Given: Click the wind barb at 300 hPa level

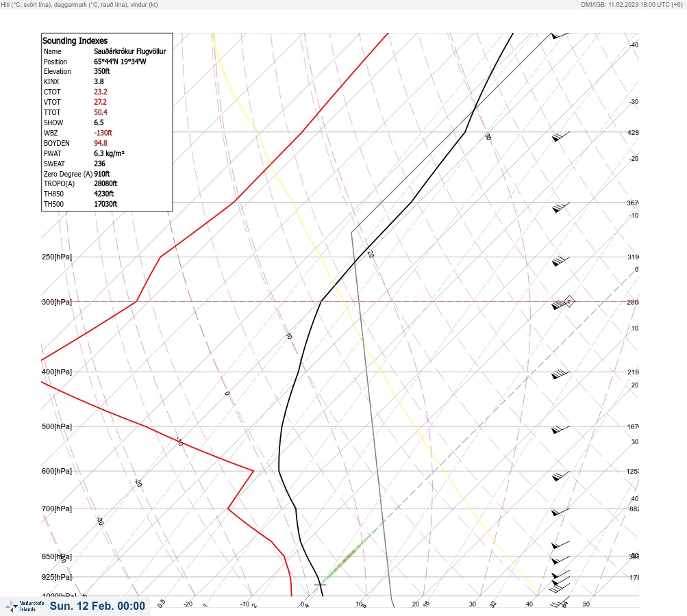Looking at the screenshot, I should 560,304.
